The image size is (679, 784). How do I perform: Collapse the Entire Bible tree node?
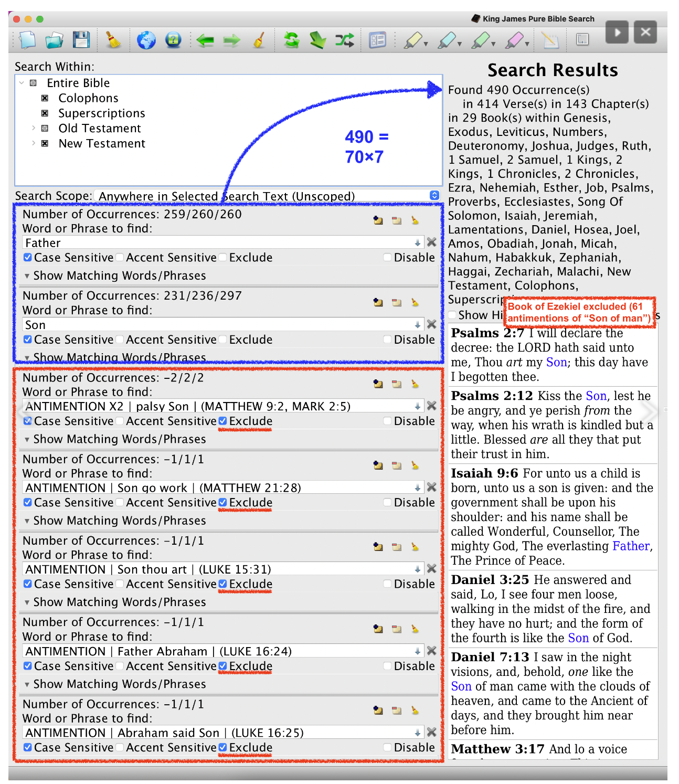[22, 83]
